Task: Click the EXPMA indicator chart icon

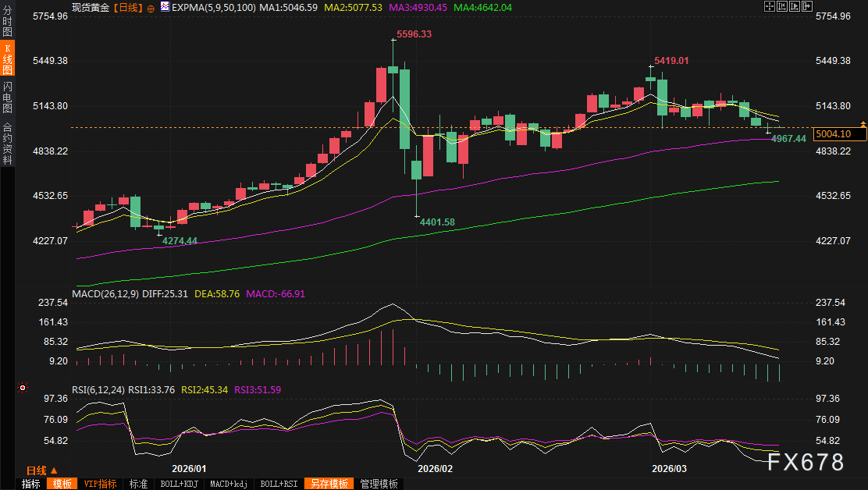Action: (x=163, y=6)
